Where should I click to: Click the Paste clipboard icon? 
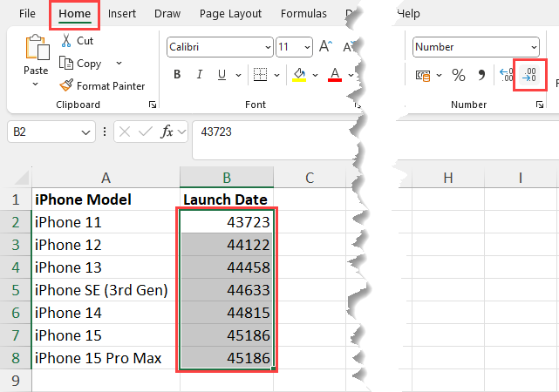click(x=37, y=47)
